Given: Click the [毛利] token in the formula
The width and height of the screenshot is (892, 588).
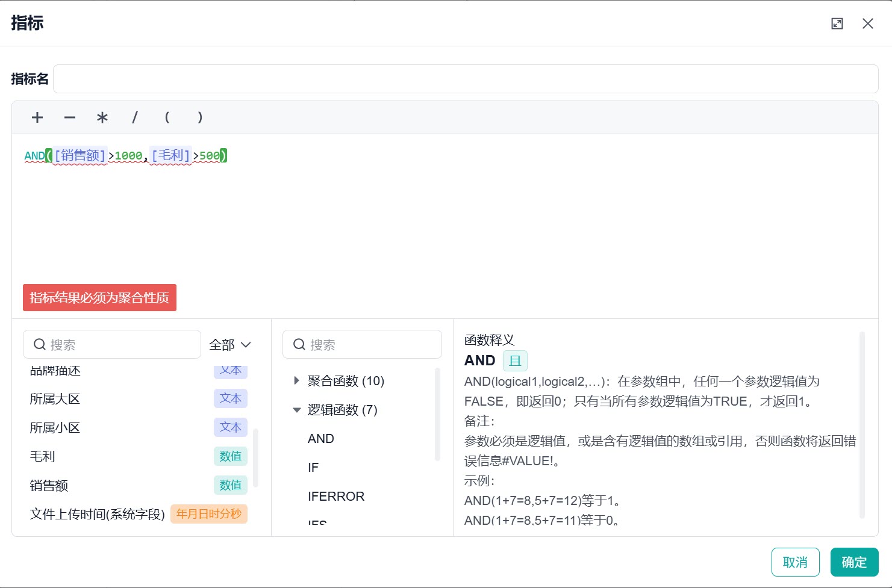Looking at the screenshot, I should tap(171, 155).
